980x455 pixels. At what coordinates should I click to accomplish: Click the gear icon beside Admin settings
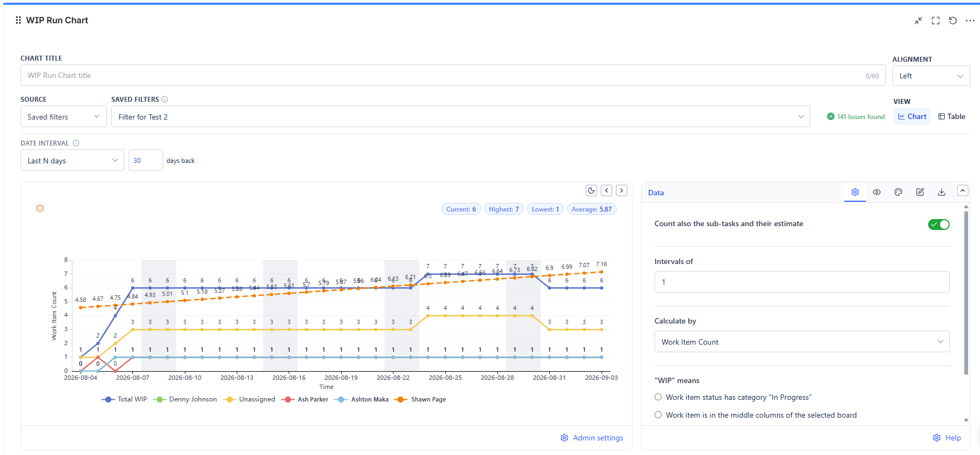(564, 438)
